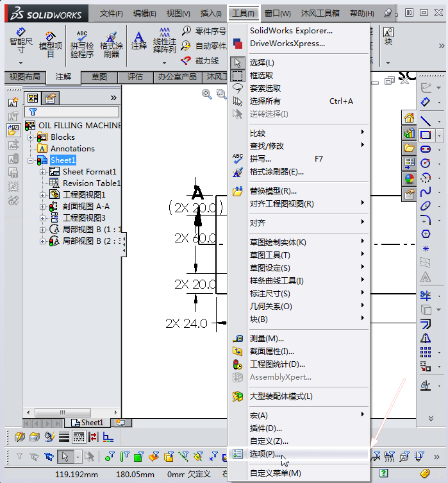Click the feature tree filter input field
The height and width of the screenshot is (483, 448).
72,112
